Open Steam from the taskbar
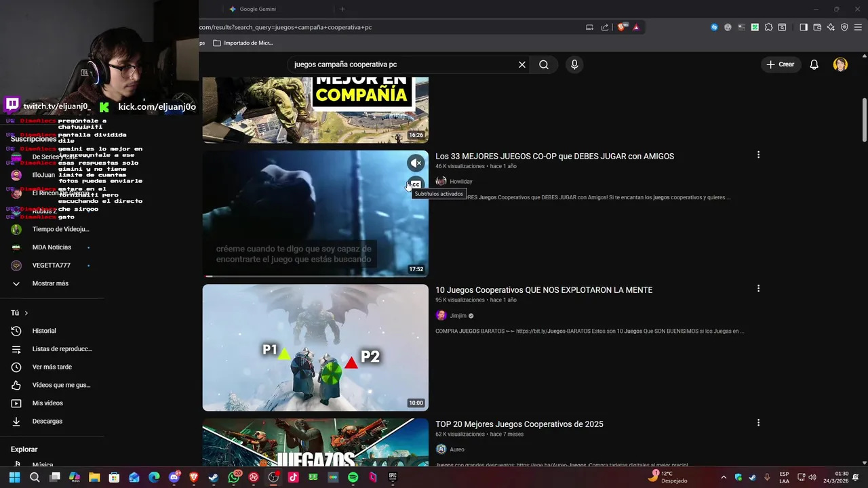The width and height of the screenshot is (868, 488). click(213, 477)
